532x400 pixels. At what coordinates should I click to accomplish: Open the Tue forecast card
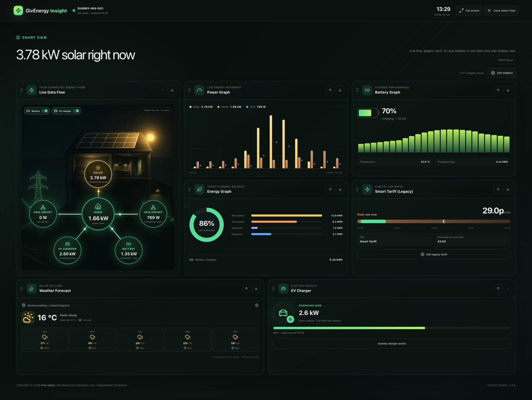pyautogui.click(x=140, y=340)
